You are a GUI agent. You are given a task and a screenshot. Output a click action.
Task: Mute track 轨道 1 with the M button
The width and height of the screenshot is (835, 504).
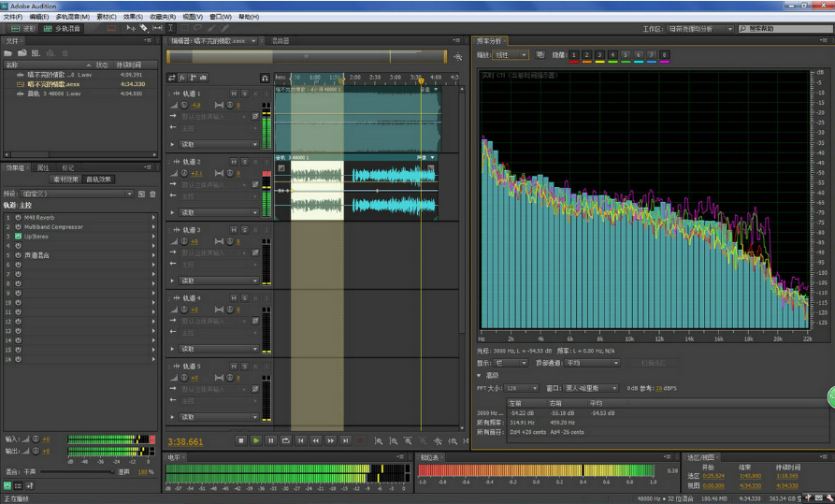(234, 94)
